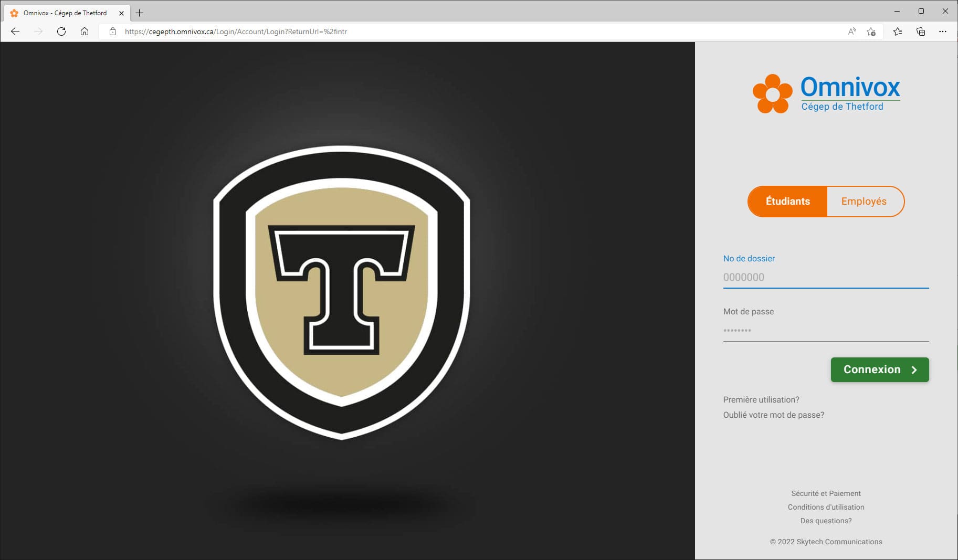Screen dimensions: 958x560
Task: Open browser Settings and more menu
Action: pyautogui.click(x=943, y=31)
